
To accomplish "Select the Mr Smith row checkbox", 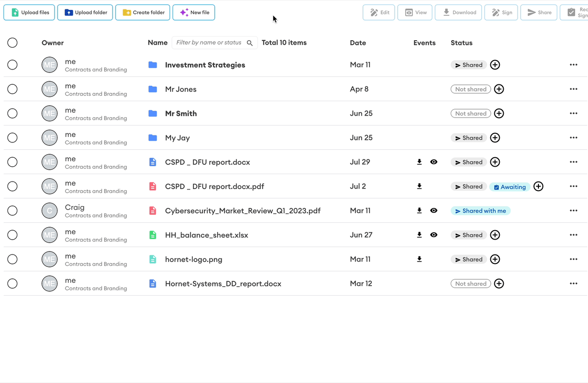I will pyautogui.click(x=12, y=113).
